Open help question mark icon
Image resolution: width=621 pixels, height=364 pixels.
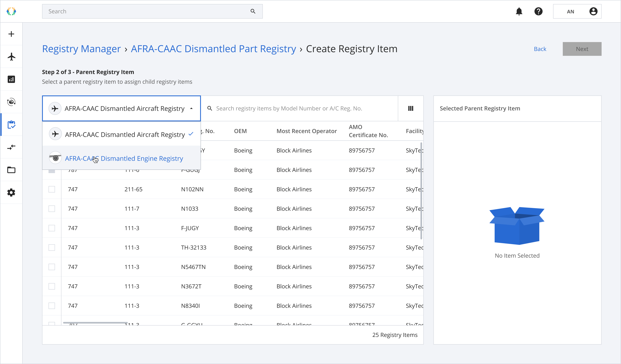[539, 11]
